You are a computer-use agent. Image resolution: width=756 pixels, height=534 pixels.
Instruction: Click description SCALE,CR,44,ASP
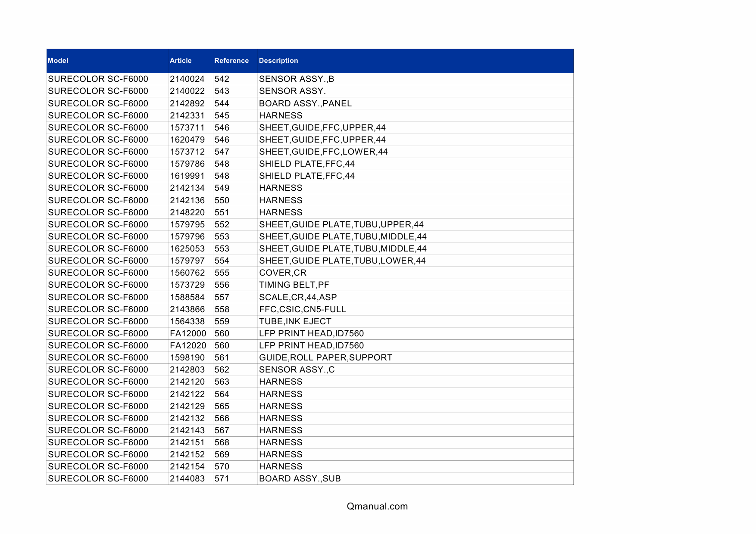click(x=298, y=297)
